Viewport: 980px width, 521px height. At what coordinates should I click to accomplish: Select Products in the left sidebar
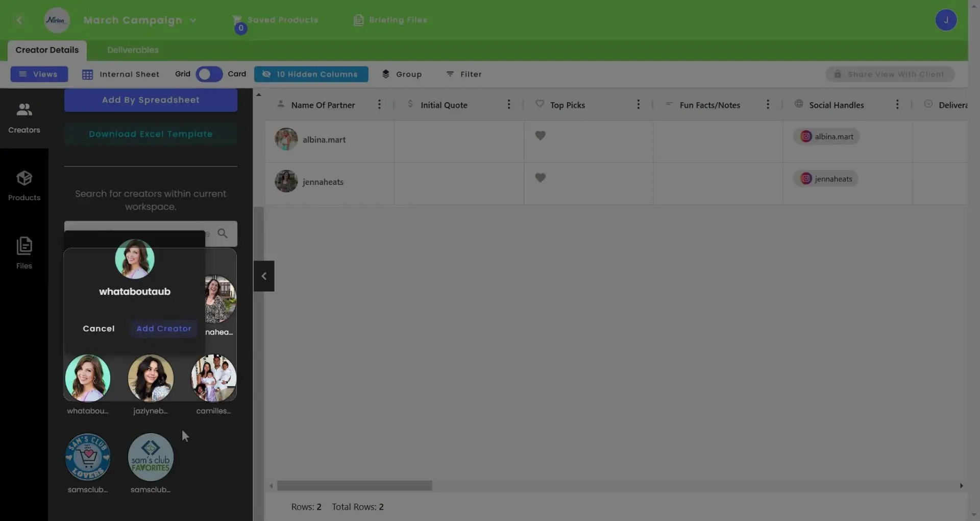24,185
